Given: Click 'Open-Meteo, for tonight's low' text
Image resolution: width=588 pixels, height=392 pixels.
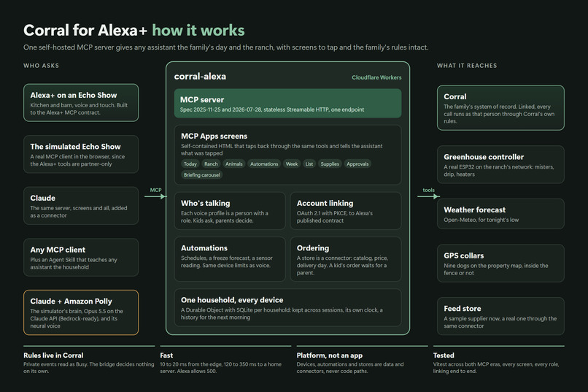Looking at the screenshot, I should (x=481, y=220).
